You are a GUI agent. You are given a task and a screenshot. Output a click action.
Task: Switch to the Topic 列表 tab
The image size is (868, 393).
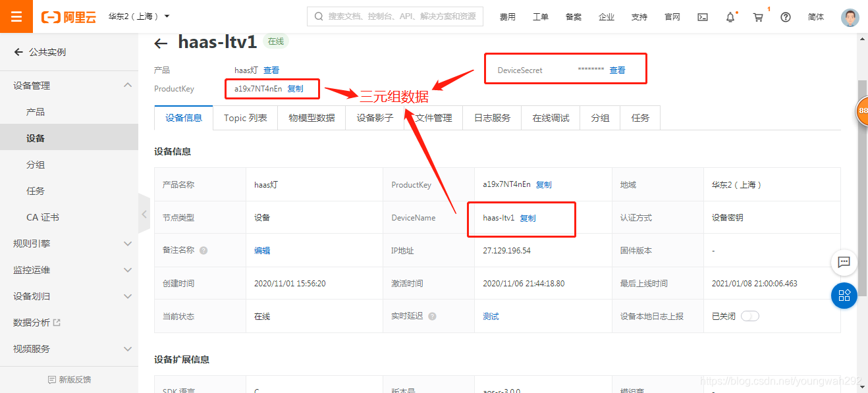pos(246,118)
